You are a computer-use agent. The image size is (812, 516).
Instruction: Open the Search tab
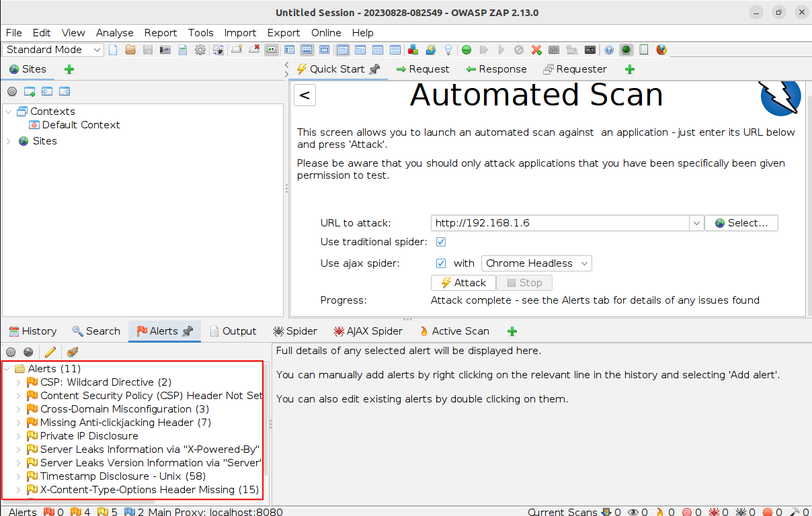tap(96, 331)
